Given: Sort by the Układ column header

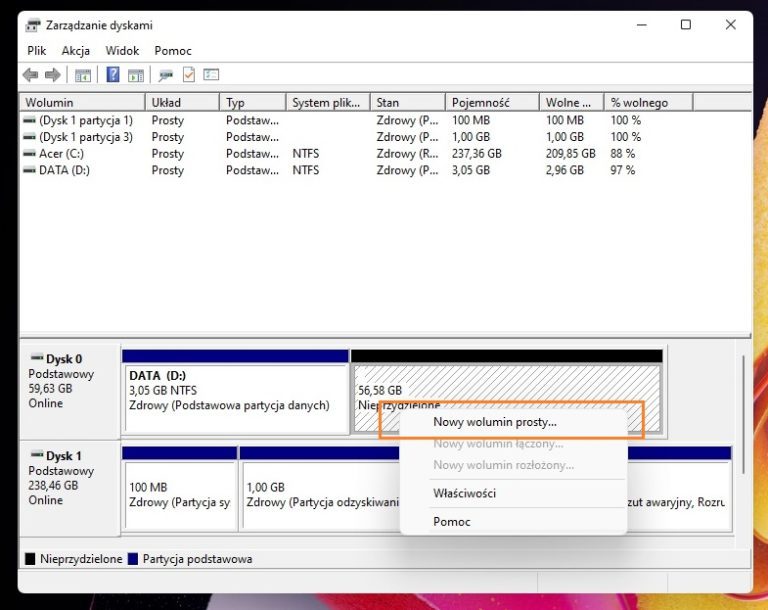Looking at the screenshot, I should click(182, 102).
